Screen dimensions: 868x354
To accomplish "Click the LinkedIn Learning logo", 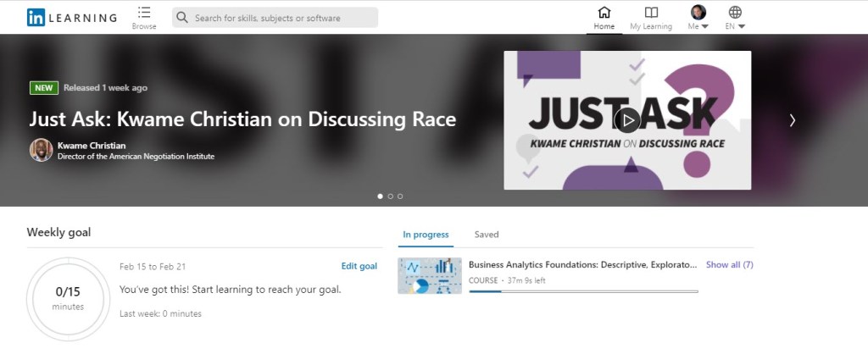I will 72,17.
